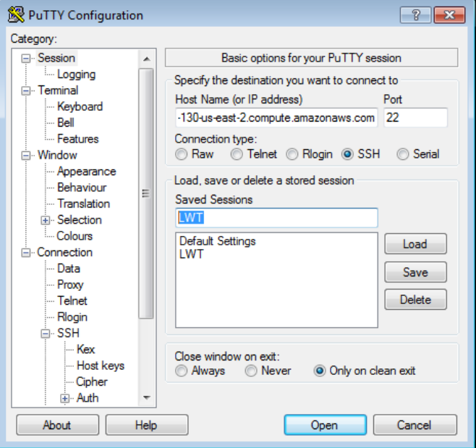
Task: Click the category tree scrollbar thumb
Action: 146,193
